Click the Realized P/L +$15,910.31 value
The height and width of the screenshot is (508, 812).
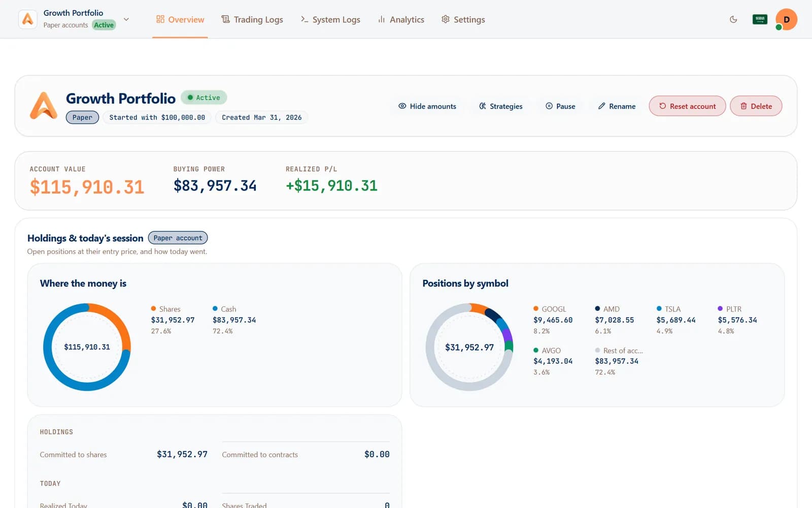[331, 186]
